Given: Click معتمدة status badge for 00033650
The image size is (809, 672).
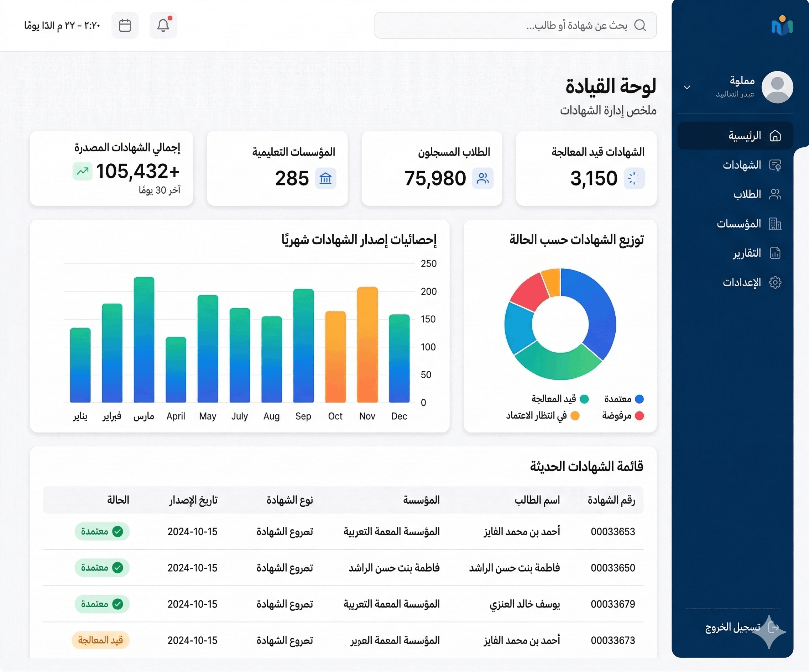Looking at the screenshot, I should (102, 568).
